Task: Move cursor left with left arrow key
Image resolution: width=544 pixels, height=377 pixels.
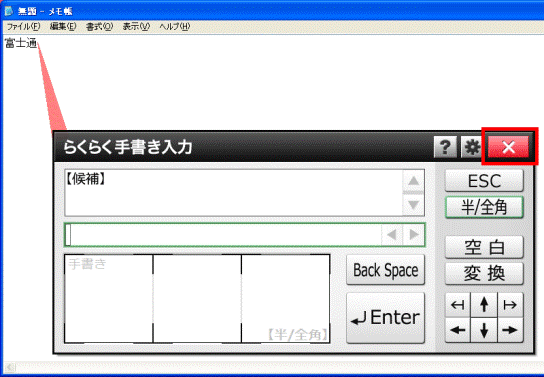Action: coord(458,330)
